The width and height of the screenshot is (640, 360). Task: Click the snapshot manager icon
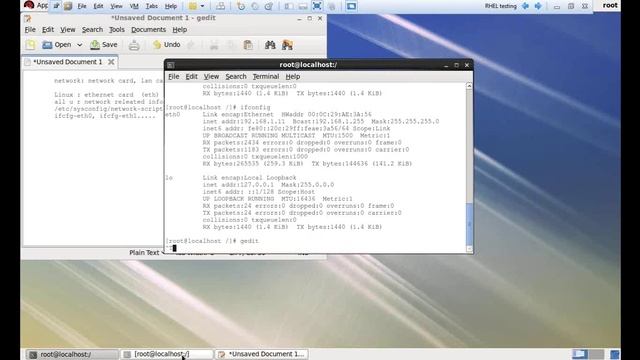269,6
